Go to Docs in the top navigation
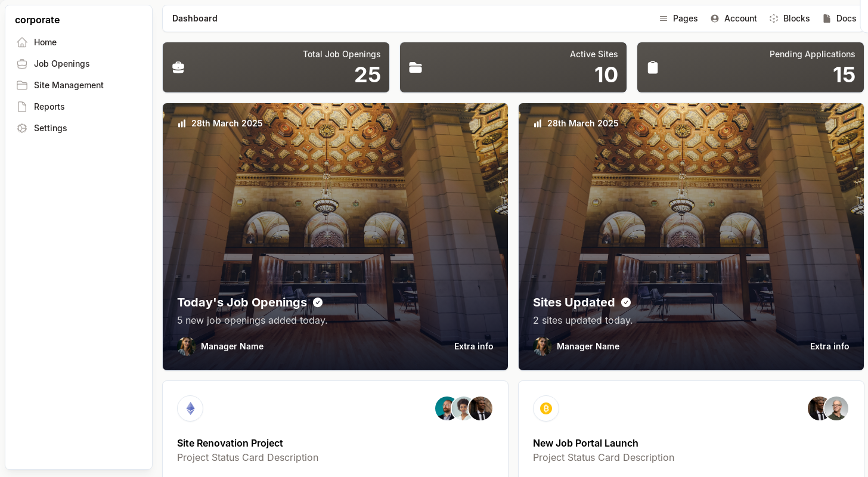The image size is (868, 477). click(x=839, y=18)
